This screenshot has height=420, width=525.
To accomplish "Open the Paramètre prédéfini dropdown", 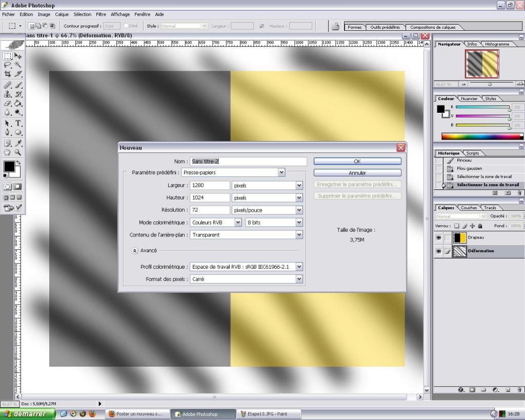I will tap(281, 172).
